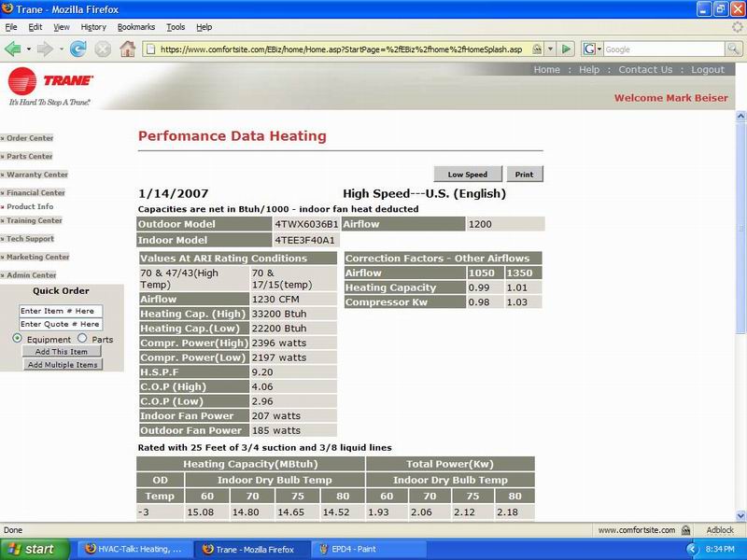The image size is (747, 560).
Task: Click the Home icon in Firefox toolbar
Action: [127, 49]
